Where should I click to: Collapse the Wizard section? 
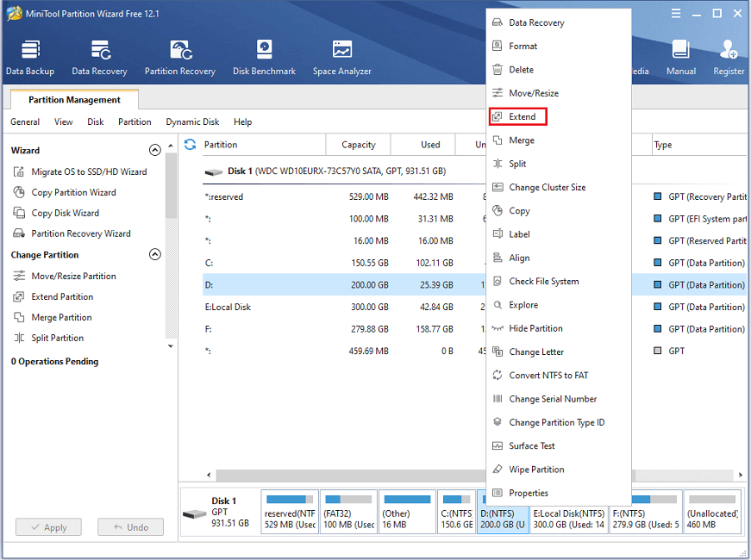coord(154,150)
